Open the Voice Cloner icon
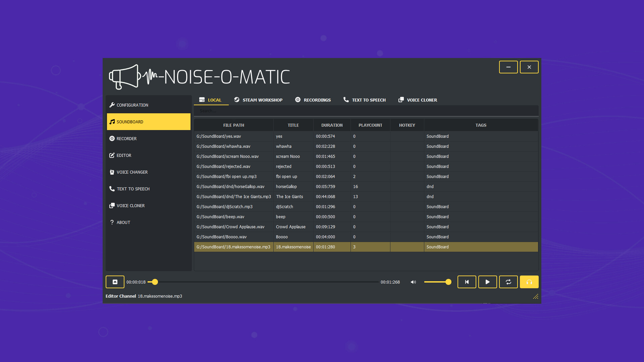The width and height of the screenshot is (644, 362). (x=112, y=205)
